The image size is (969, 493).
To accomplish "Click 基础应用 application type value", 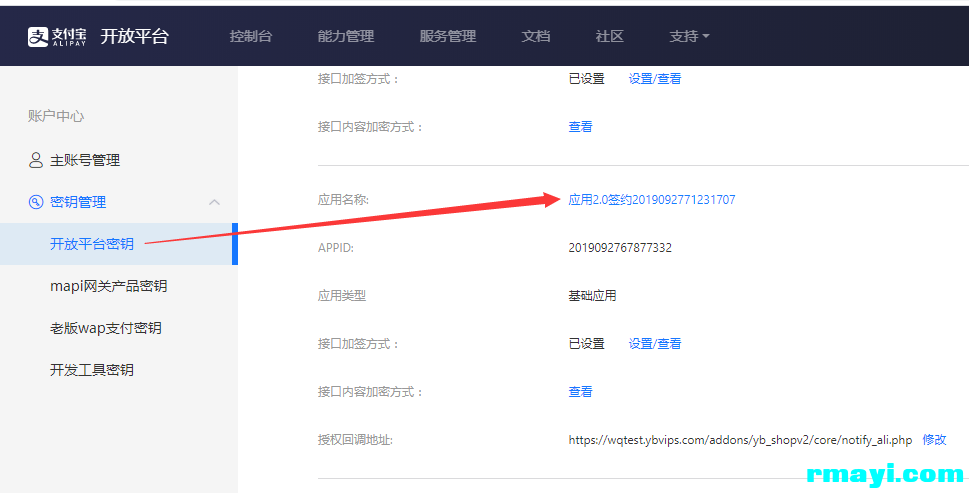I will click(592, 296).
